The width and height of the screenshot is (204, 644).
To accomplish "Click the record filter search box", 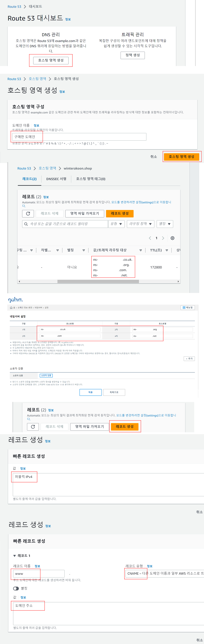I will coord(65,224).
